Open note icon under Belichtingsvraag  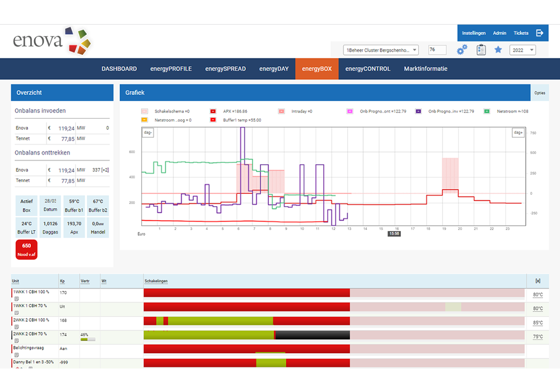[17, 354]
